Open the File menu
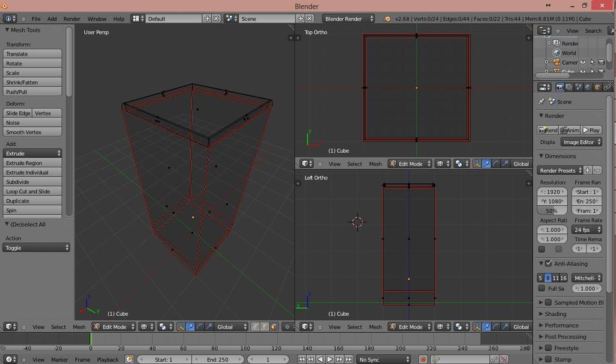Image resolution: width=616 pixels, height=364 pixels. coord(35,19)
